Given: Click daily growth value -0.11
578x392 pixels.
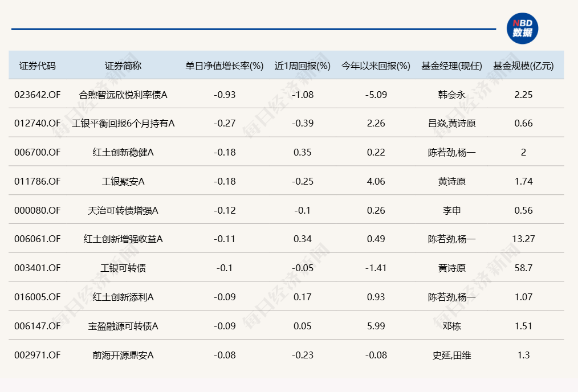Looking at the screenshot, I should pyautogui.click(x=225, y=239).
